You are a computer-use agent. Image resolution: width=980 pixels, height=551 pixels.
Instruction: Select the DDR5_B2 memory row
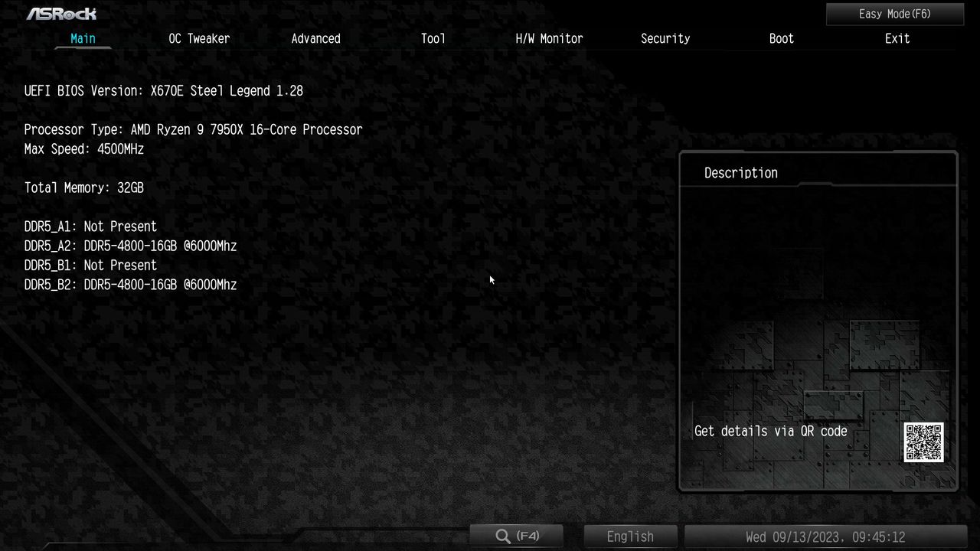coord(130,285)
